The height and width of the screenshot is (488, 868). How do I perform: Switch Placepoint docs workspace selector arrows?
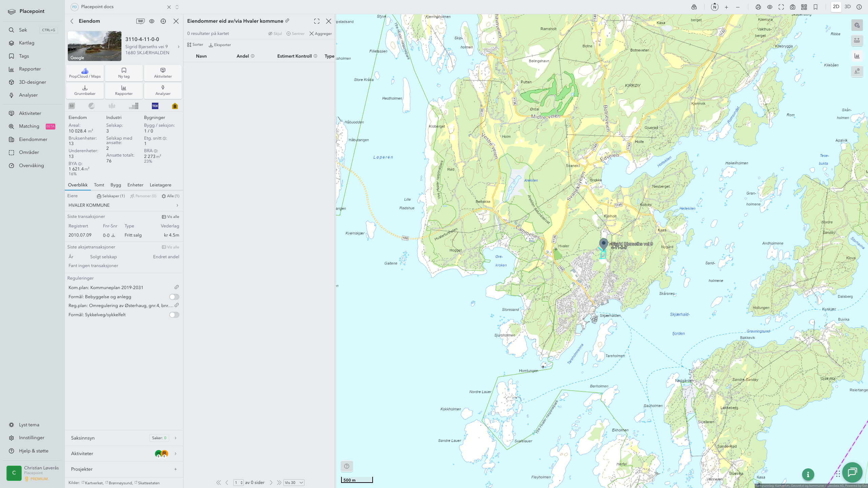point(177,7)
